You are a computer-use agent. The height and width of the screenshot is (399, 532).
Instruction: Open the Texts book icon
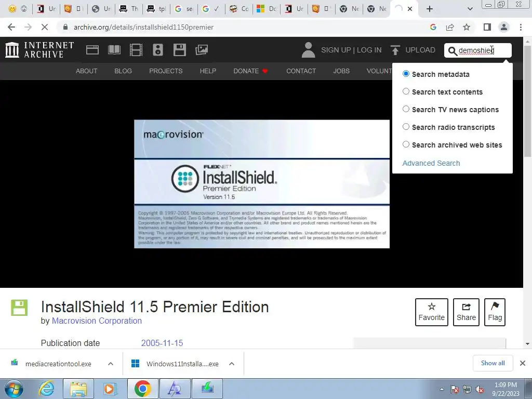point(114,50)
